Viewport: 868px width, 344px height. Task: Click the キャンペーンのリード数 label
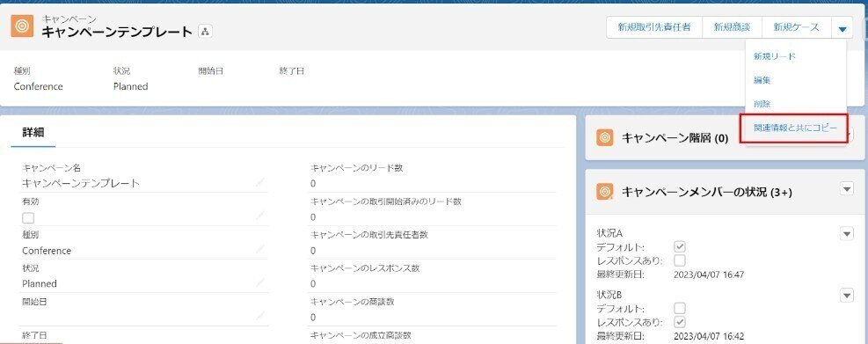coord(356,168)
